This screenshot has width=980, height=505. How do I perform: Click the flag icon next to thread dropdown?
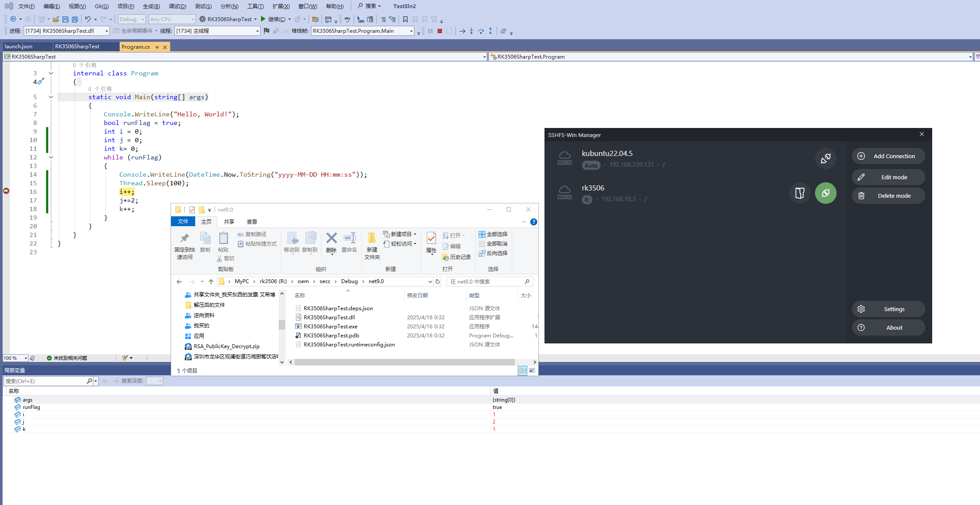coord(267,31)
